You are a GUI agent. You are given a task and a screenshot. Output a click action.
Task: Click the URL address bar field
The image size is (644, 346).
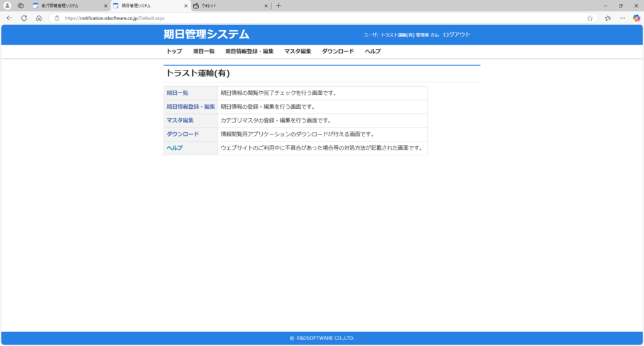point(314,18)
